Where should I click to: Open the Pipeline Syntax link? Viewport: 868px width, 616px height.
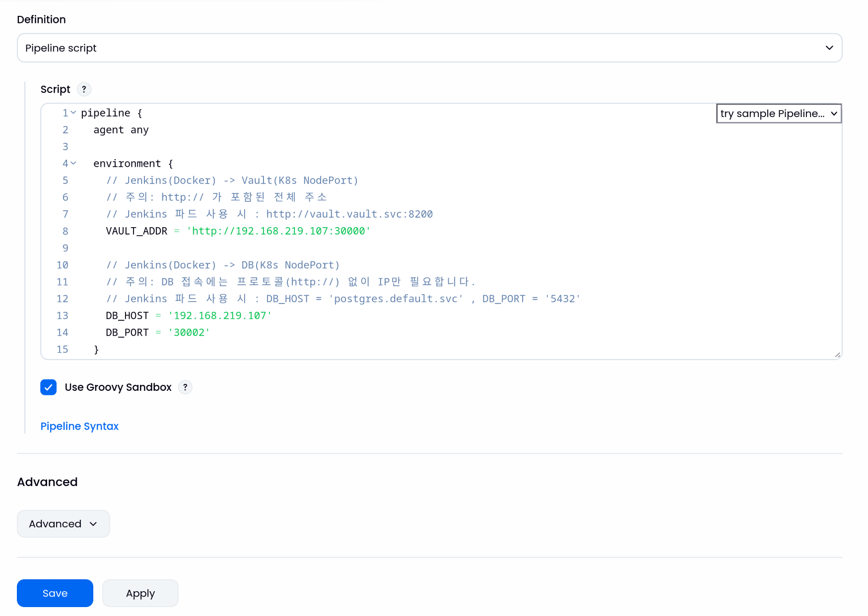79,427
